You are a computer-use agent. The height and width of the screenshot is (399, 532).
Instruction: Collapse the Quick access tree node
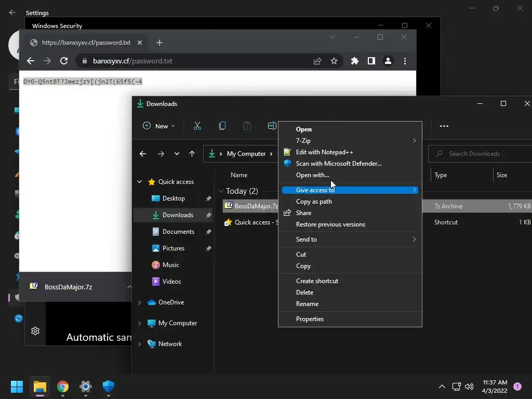tap(139, 182)
